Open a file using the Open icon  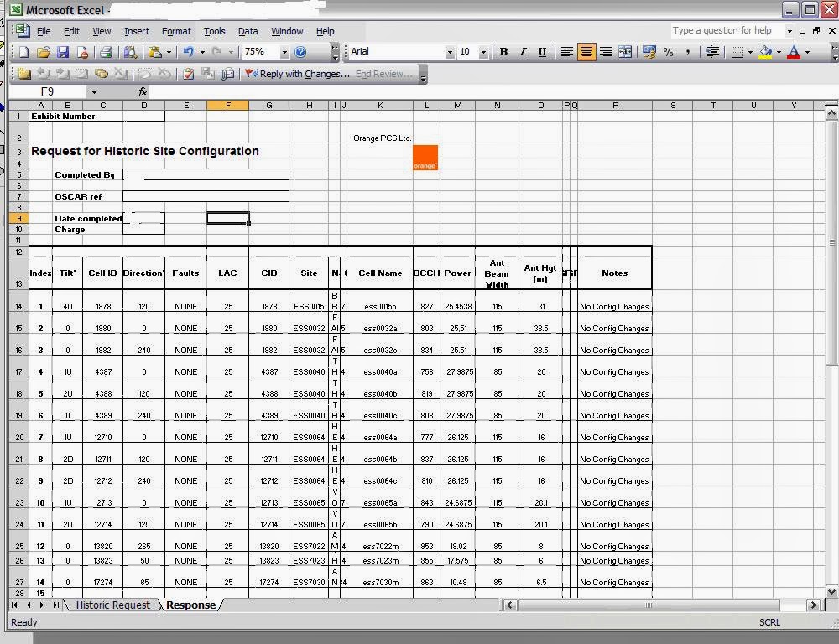44,51
